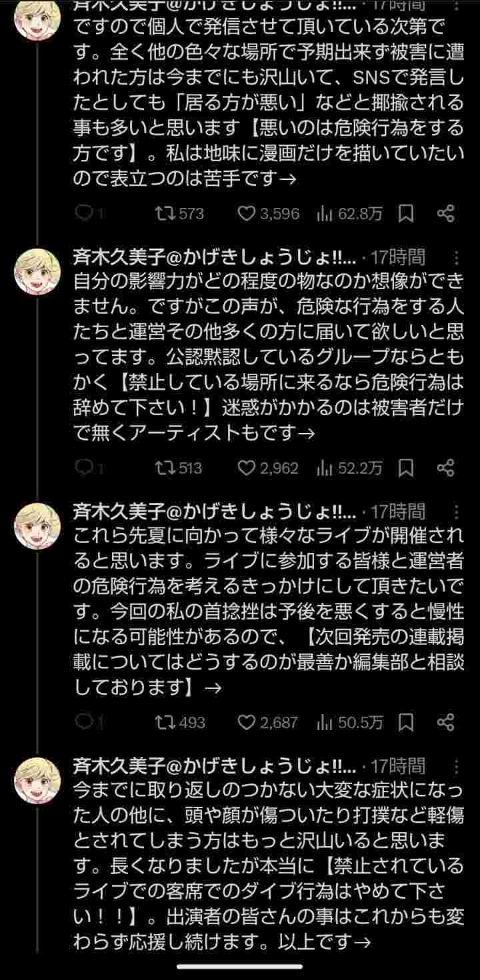Open more options for post starting 自分の影響力
The width and height of the screenshot is (480, 980).
[456, 258]
